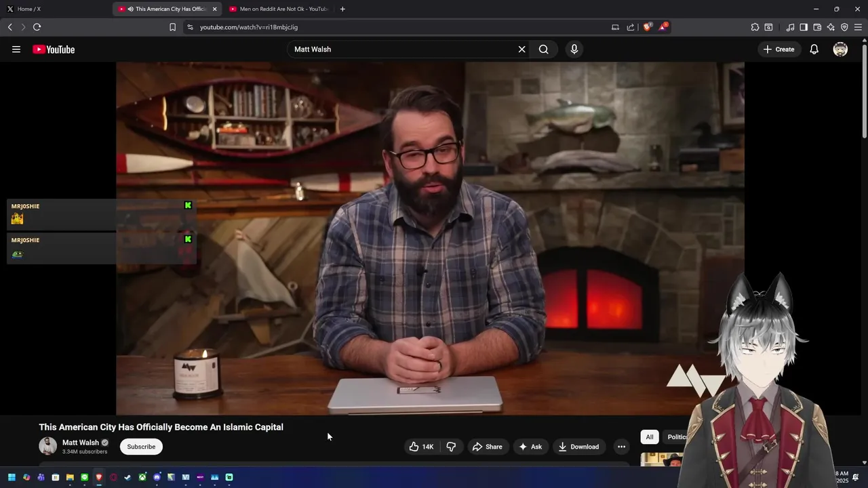Open the browser main menu

click(858, 27)
